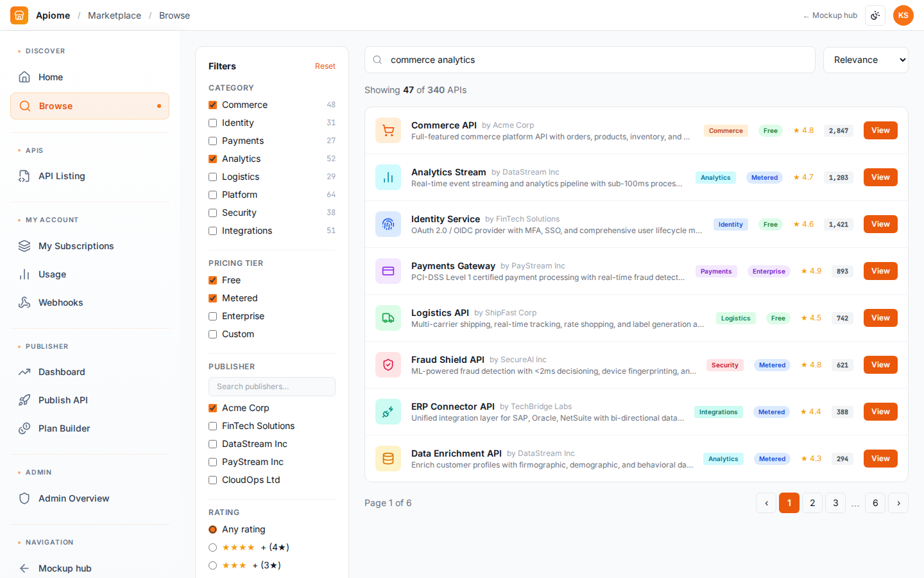
Task: Click the Identity Service fingerprint icon
Action: click(x=388, y=224)
